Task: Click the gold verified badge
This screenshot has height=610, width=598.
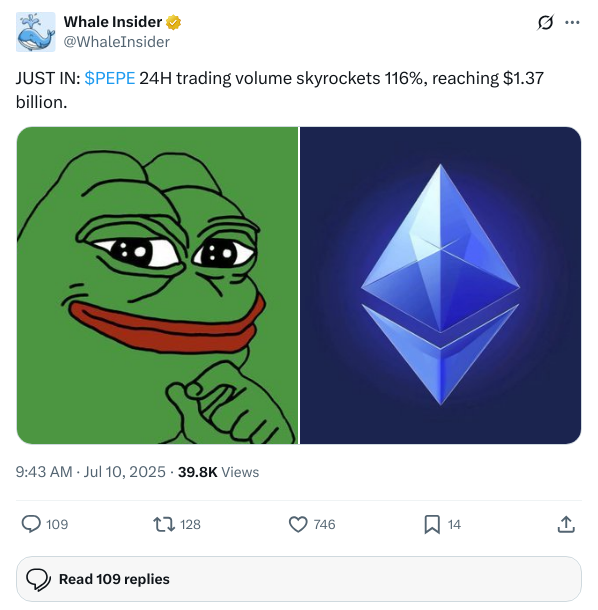Action: (x=174, y=22)
